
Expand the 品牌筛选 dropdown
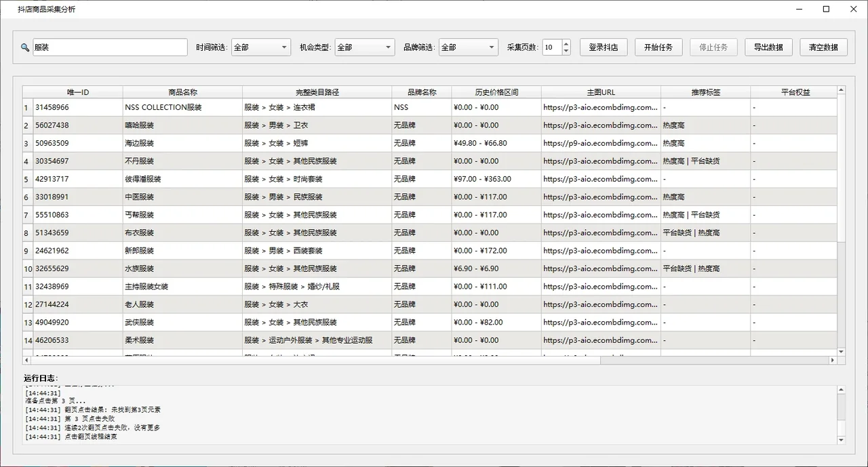469,47
